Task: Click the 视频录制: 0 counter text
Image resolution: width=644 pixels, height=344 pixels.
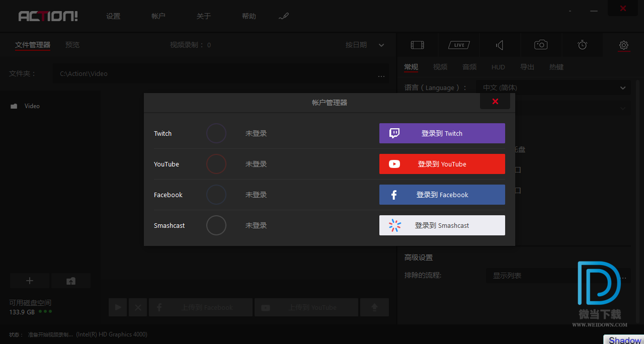Action: tap(191, 45)
